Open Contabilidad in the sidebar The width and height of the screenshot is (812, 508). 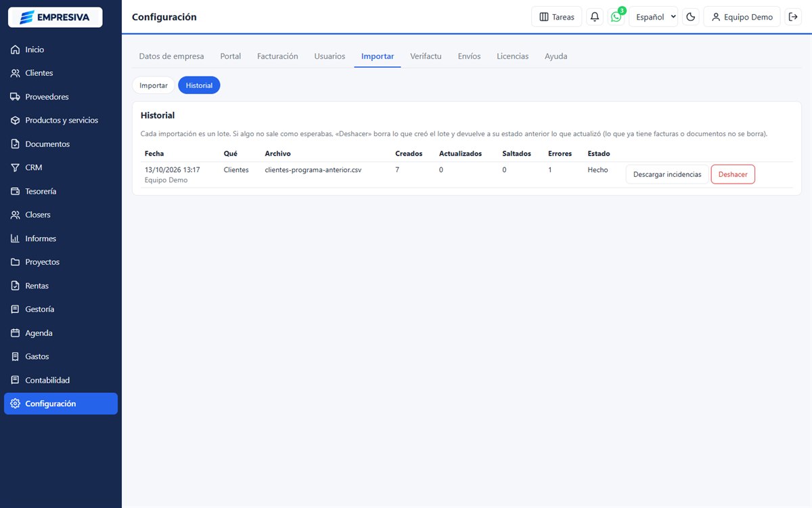point(61,380)
